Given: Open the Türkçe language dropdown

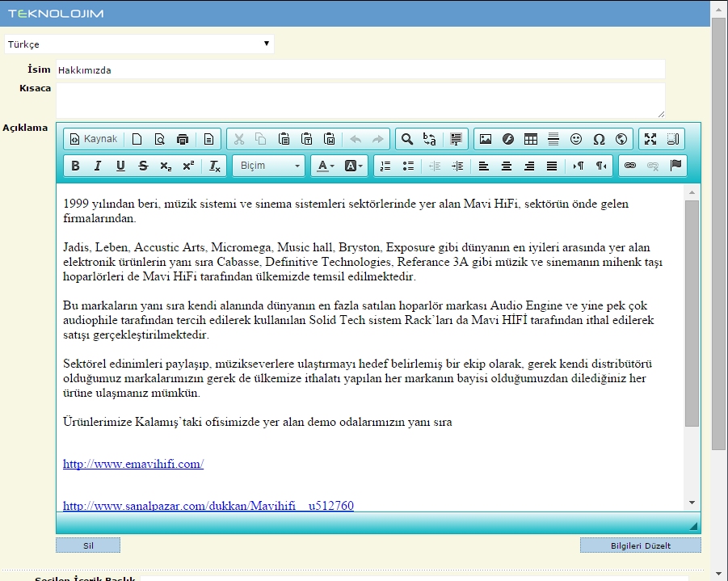Looking at the screenshot, I should 139,44.
